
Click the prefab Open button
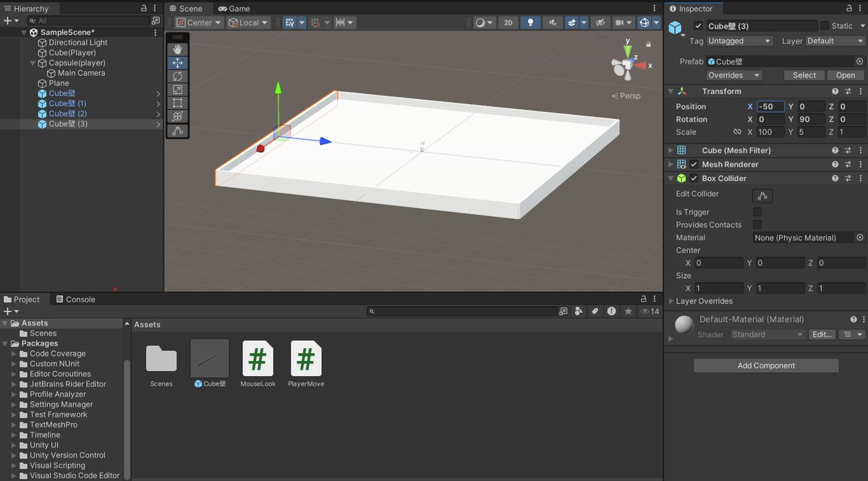coord(845,75)
